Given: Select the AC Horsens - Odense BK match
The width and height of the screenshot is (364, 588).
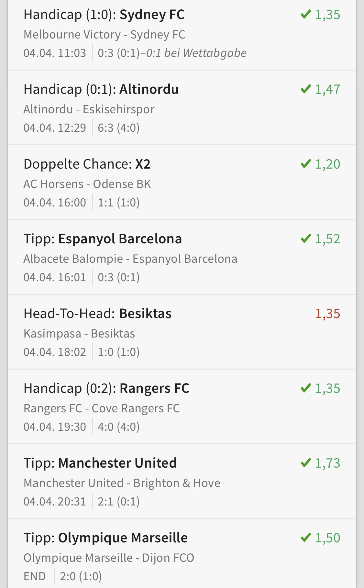Looking at the screenshot, I should pyautogui.click(x=87, y=184).
